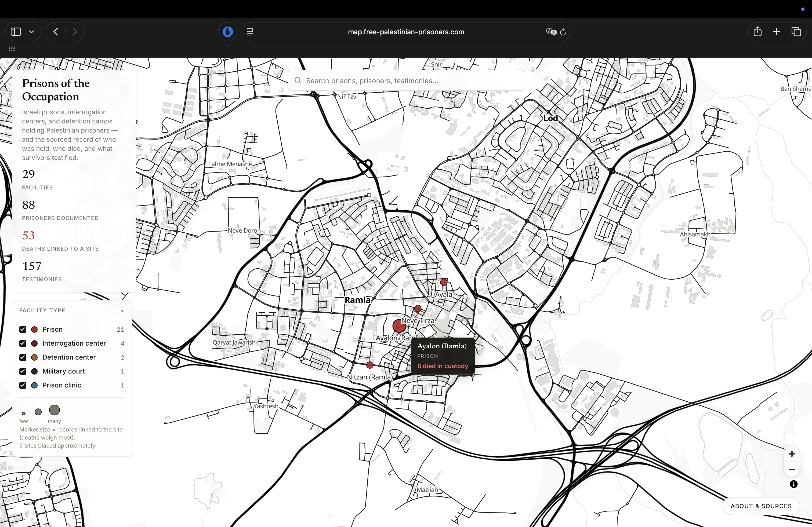Select the Nitzan (Ramla) prison marker
The image size is (812, 527).
[x=369, y=365]
